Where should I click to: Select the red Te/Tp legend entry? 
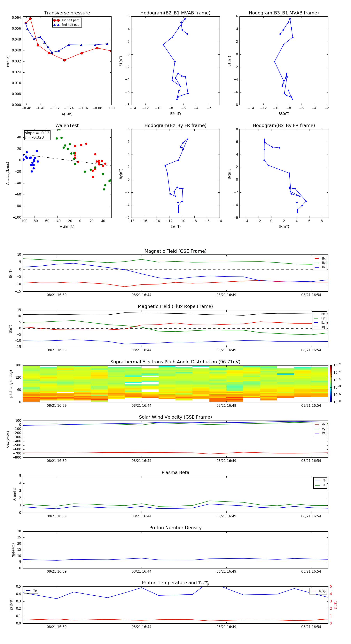click(x=318, y=591)
